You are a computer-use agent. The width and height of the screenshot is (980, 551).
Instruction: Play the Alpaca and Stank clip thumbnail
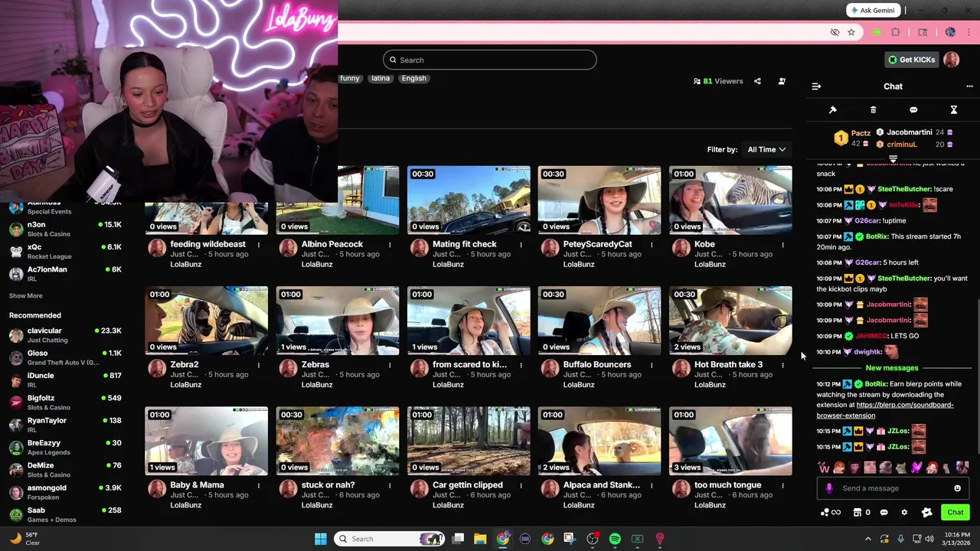pyautogui.click(x=599, y=441)
